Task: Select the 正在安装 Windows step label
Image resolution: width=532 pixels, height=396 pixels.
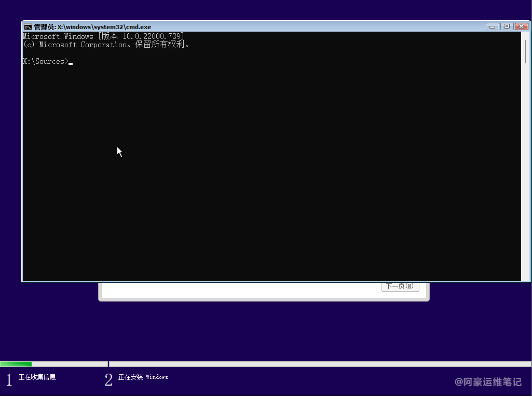Action: click(x=143, y=377)
